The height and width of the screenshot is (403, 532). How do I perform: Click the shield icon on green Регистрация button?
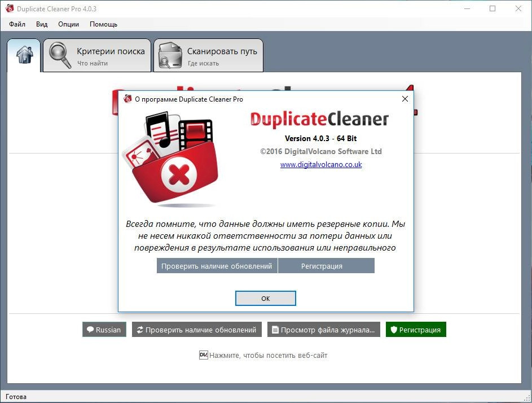(394, 329)
